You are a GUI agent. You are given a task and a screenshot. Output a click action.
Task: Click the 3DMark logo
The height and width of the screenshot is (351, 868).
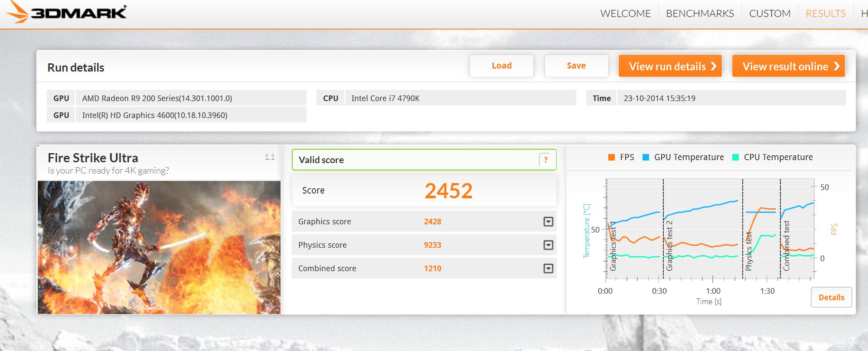point(67,13)
